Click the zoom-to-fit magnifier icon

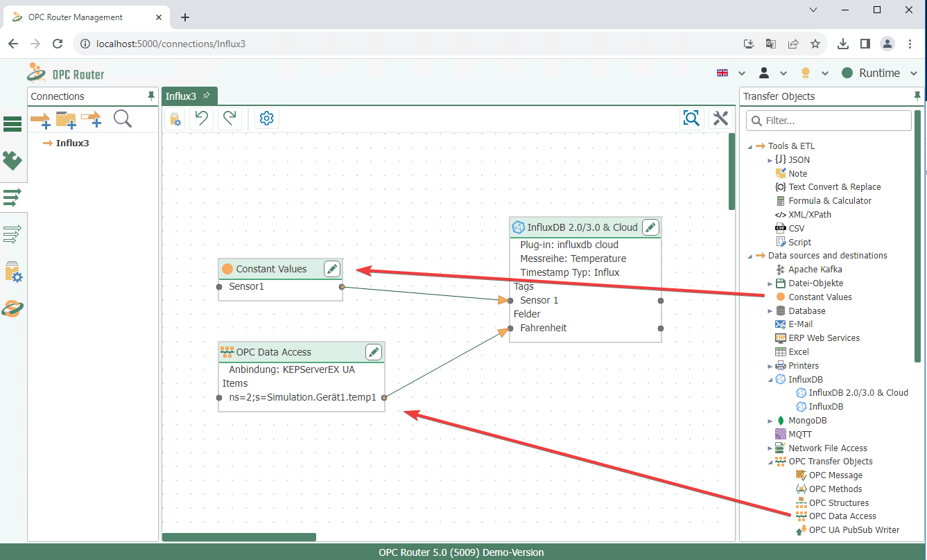pos(691,119)
